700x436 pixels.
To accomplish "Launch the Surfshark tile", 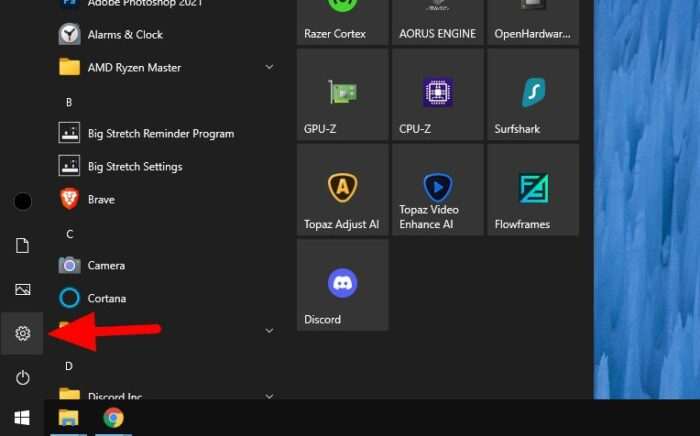I will (x=533, y=95).
